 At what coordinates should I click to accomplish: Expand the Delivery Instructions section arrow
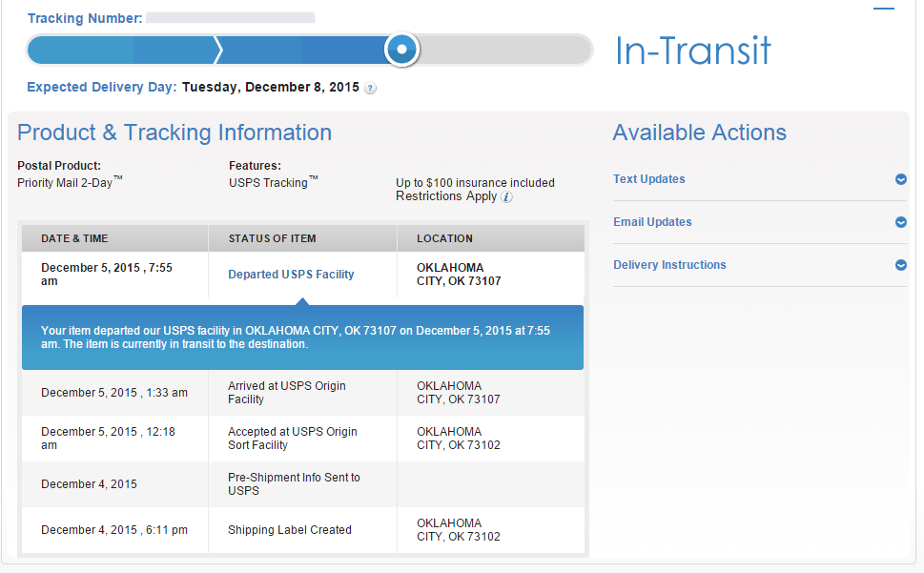900,265
